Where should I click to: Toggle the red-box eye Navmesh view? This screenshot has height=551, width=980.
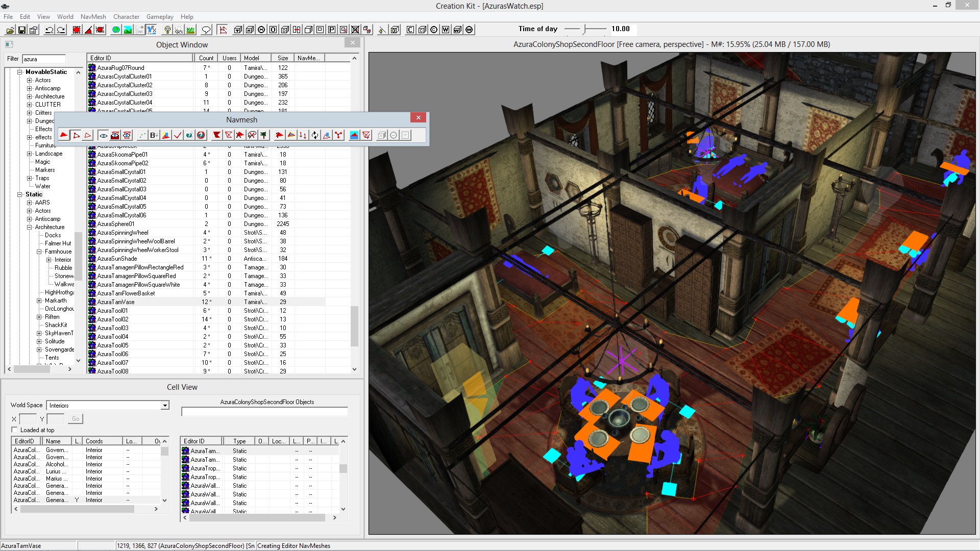[x=115, y=135]
